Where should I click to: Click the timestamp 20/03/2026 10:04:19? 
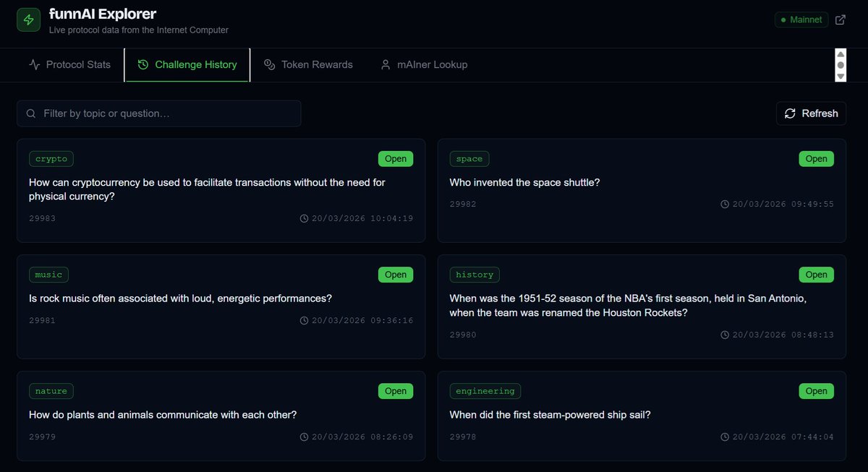[357, 218]
